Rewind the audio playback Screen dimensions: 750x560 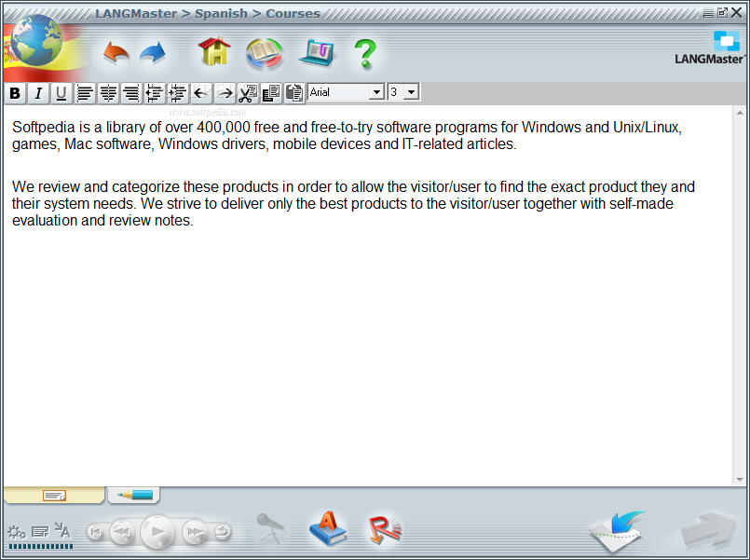click(x=121, y=532)
